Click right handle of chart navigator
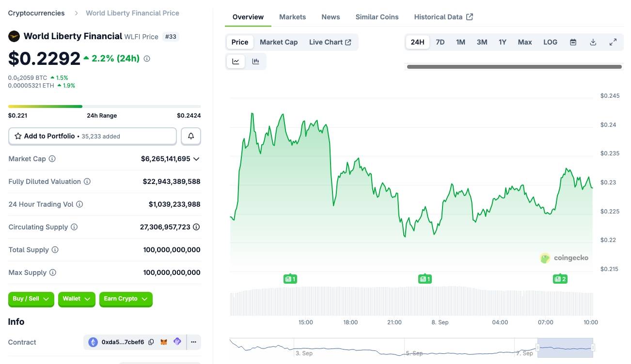The width and height of the screenshot is (631, 364). point(593,348)
